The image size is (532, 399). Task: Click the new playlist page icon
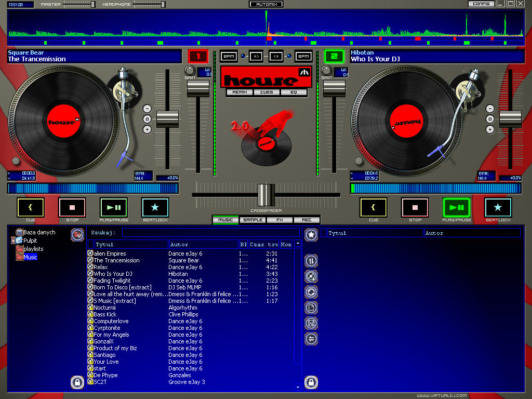point(311,308)
